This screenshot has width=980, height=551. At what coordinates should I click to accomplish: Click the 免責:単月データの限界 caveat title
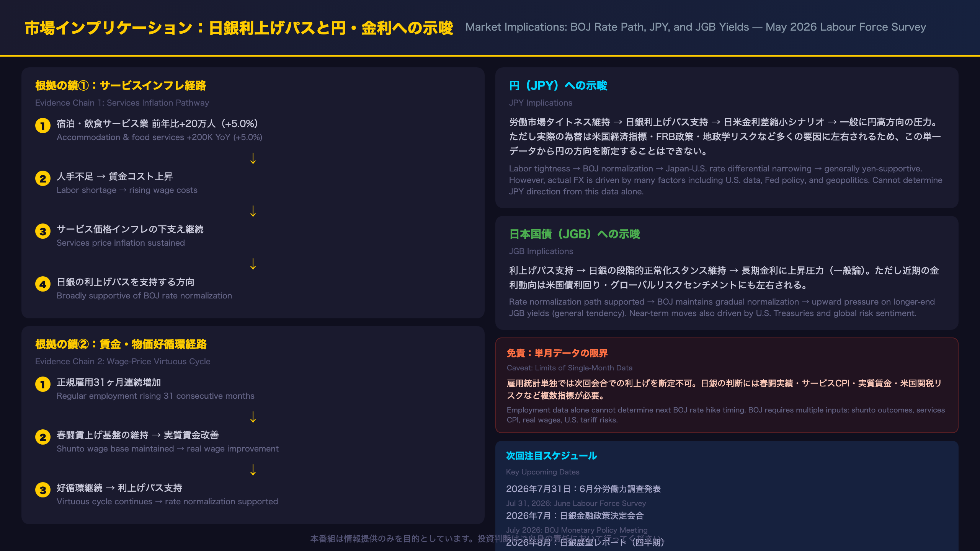557,353
